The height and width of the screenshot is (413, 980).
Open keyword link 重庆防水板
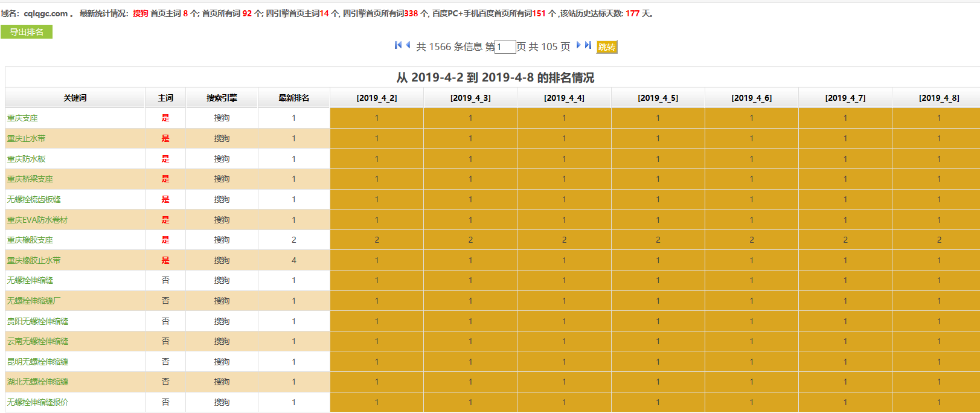(x=26, y=159)
